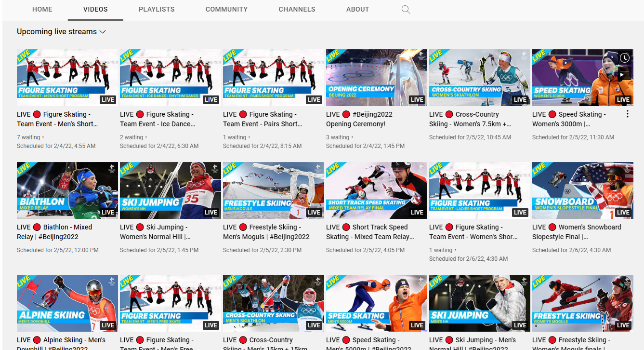This screenshot has height=350, width=644.
Task: Click Add to Queue icon on Women's 3000m thumbnail
Action: 624,74
